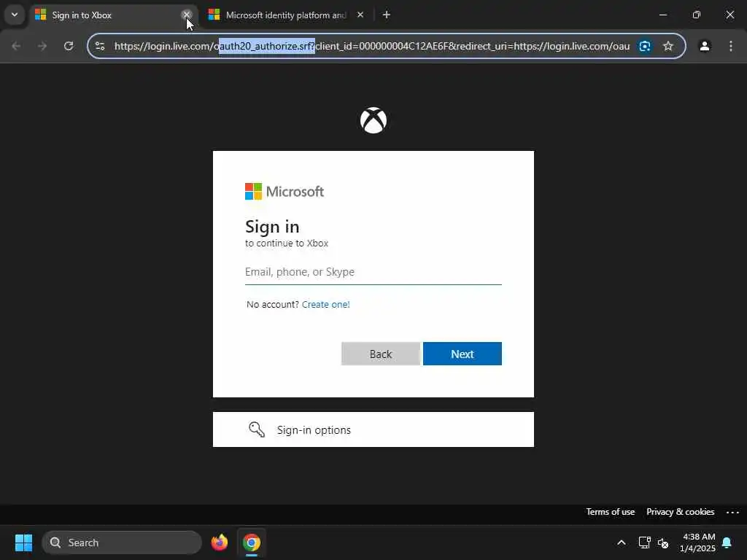
Task: Open Chrome three-dot menu
Action: coord(731,46)
